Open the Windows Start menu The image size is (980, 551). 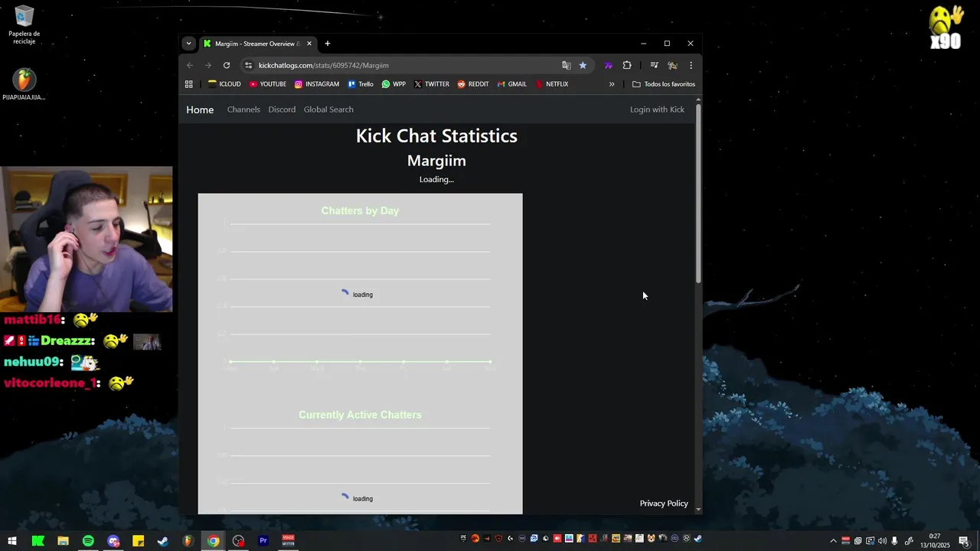pos(12,541)
